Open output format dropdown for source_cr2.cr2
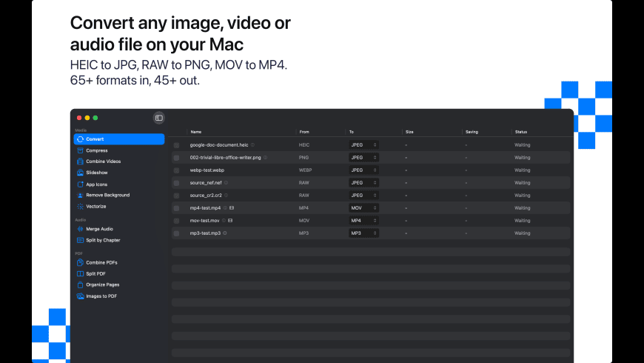Screen dimensions: 644x363 coord(363,196)
